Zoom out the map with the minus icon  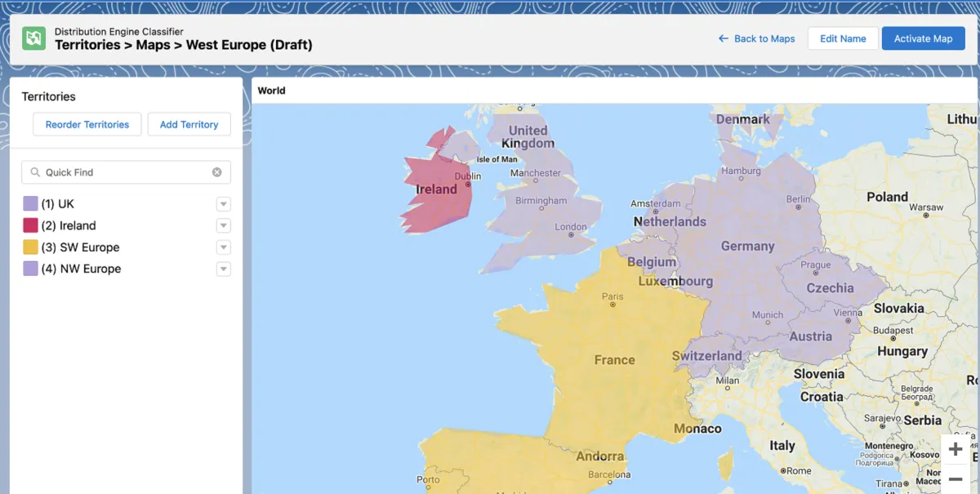tap(955, 479)
